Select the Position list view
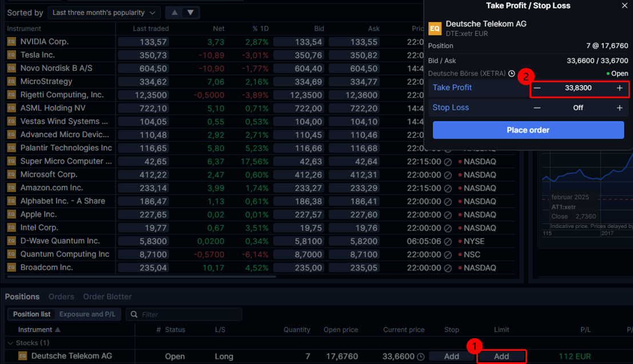The height and width of the screenshot is (364, 633). [x=31, y=314]
